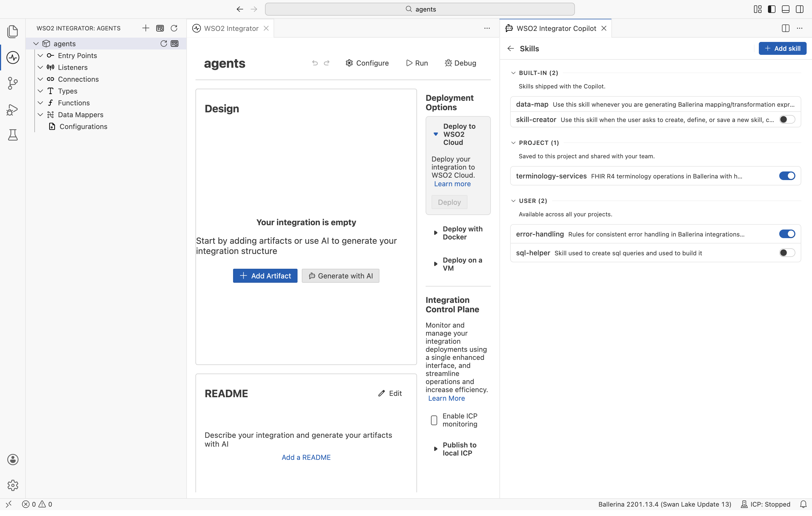
Task: Toggle the bottom panel
Action: coord(785,9)
